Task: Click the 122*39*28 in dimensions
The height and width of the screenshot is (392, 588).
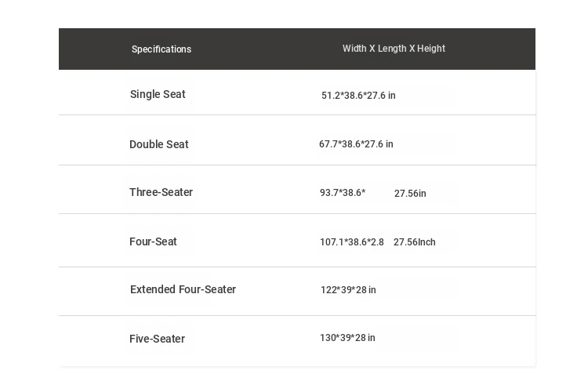Action: pyautogui.click(x=348, y=290)
